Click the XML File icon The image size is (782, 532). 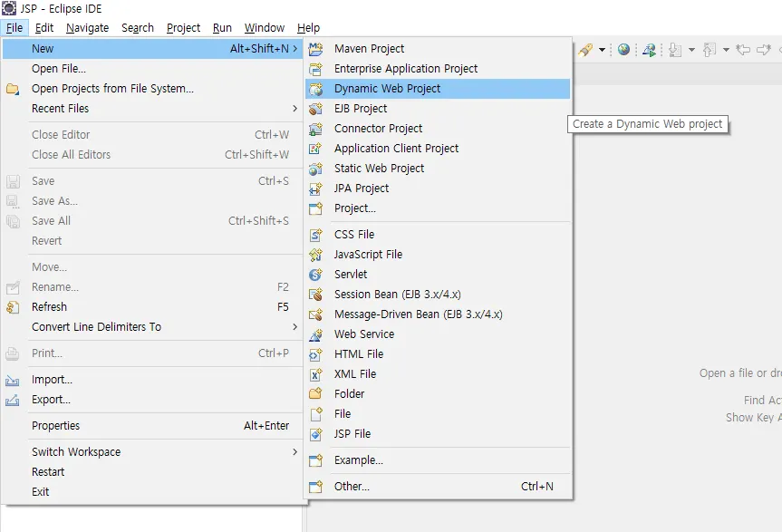315,374
